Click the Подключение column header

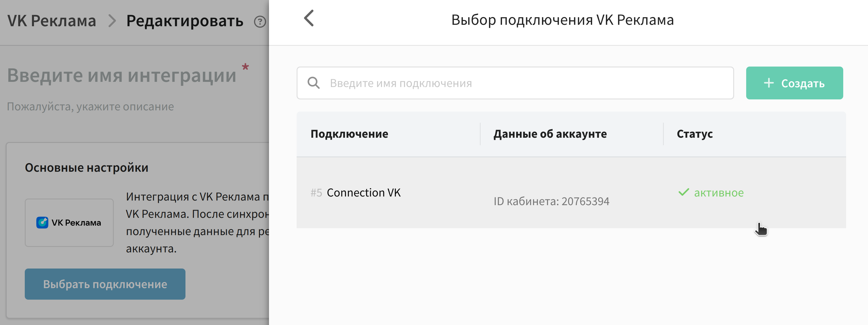(349, 134)
